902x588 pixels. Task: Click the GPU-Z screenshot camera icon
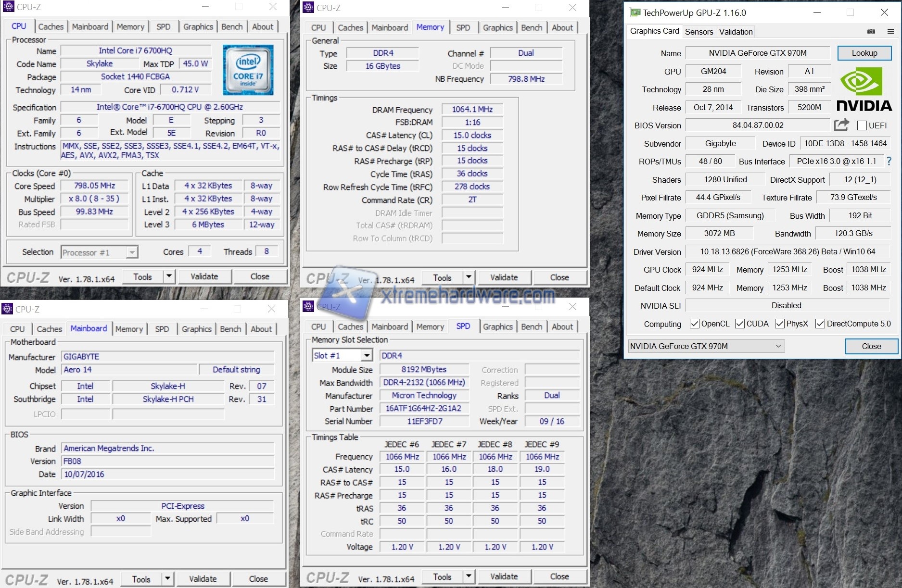pos(871,32)
